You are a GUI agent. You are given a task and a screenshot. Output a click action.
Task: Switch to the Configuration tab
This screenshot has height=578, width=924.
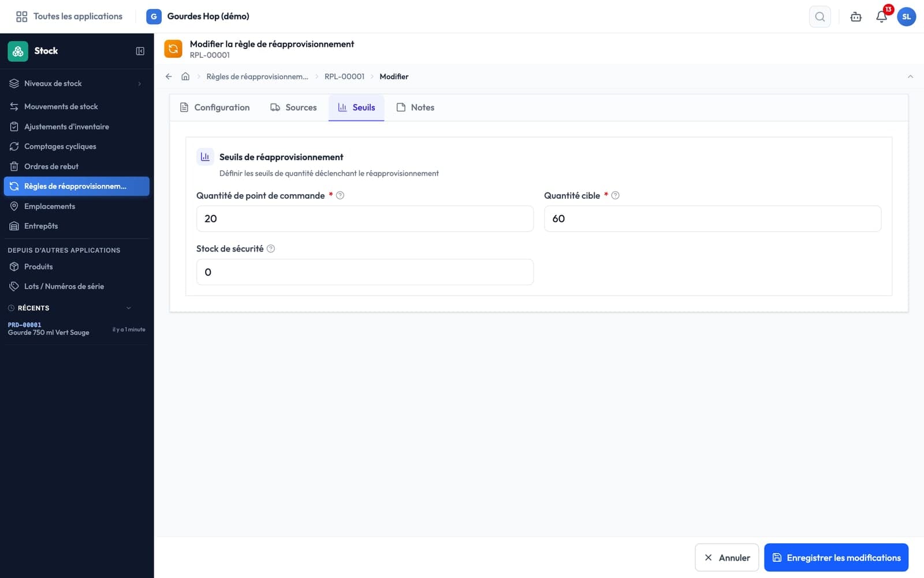215,108
